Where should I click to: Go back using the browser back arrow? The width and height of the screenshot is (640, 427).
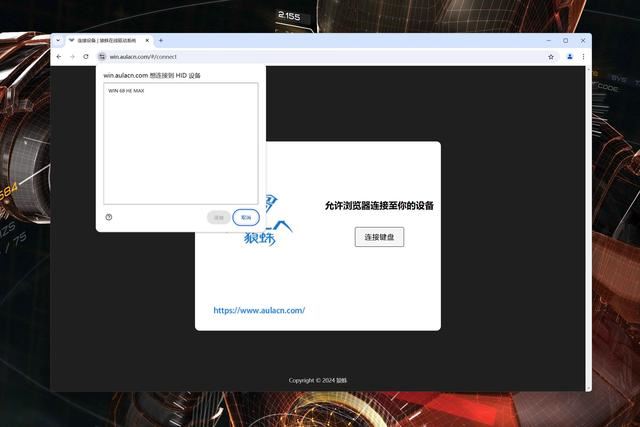(59, 57)
